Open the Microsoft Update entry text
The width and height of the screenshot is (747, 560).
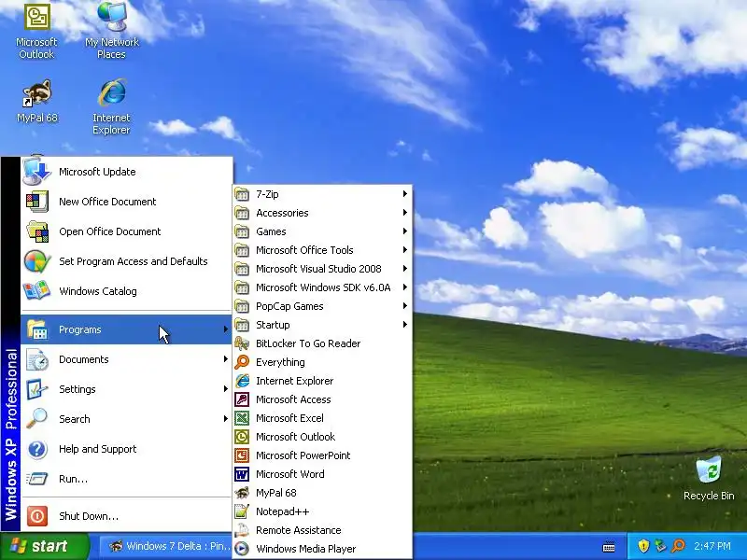point(97,172)
